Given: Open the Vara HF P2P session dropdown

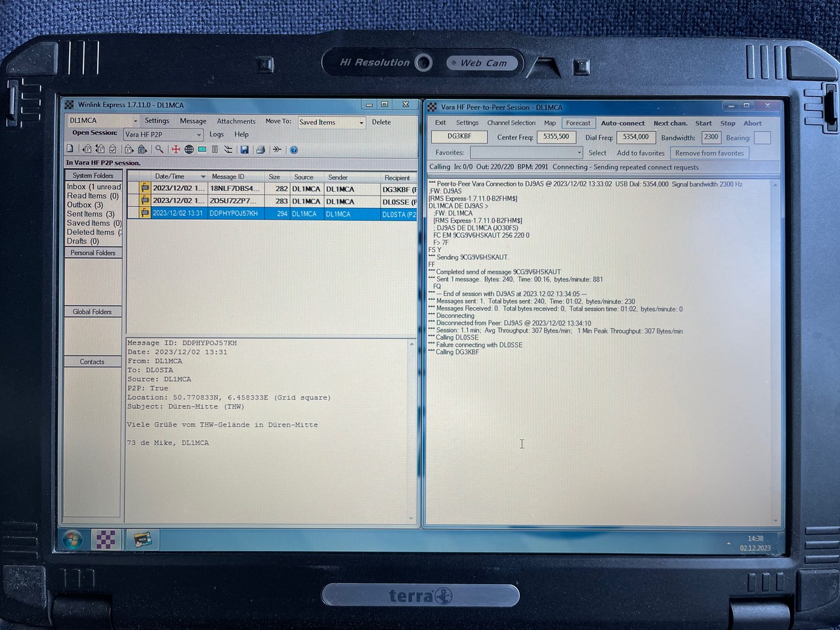Looking at the screenshot, I should [x=199, y=135].
